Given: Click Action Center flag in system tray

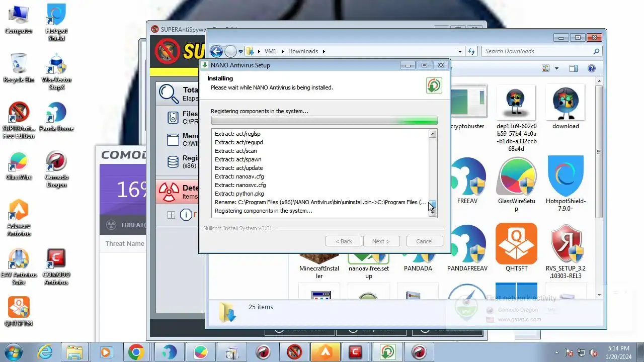Looking at the screenshot, I should click(x=570, y=352).
